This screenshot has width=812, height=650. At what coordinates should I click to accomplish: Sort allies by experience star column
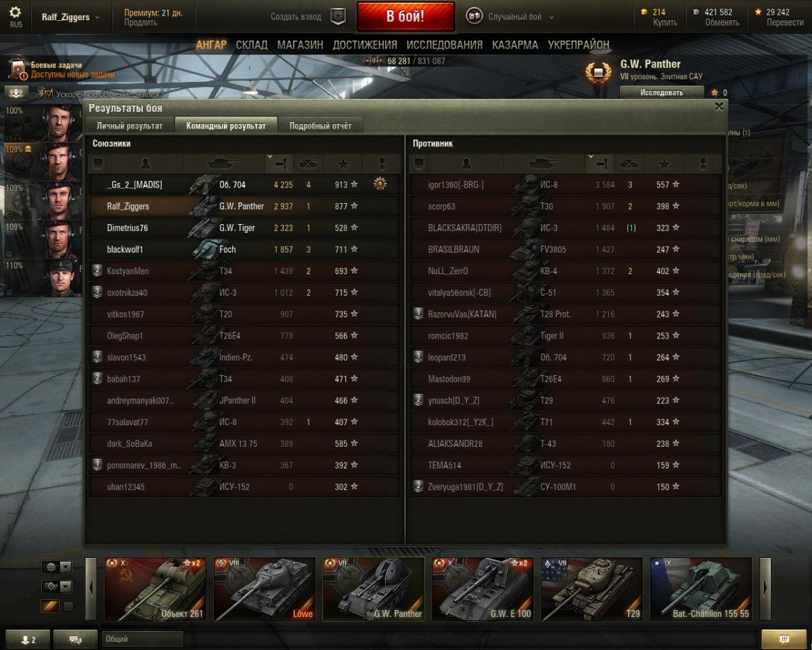pyautogui.click(x=343, y=163)
